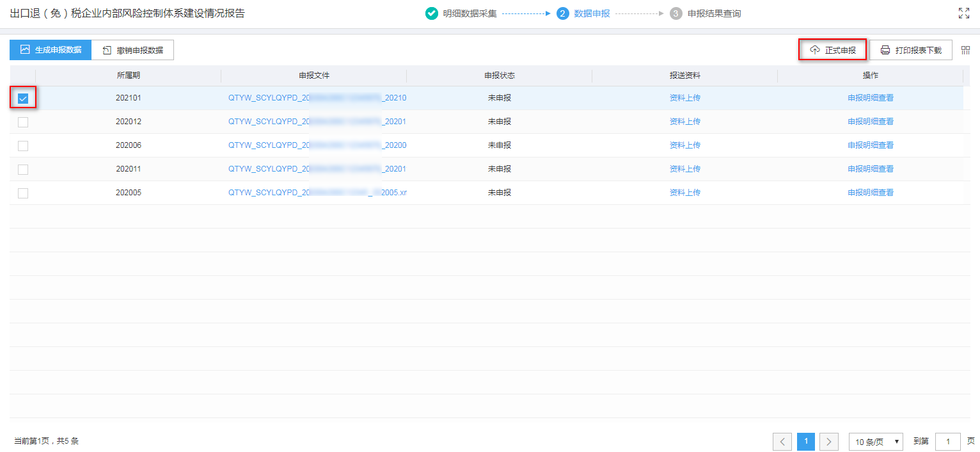Click 资料上传 in 202005 row
The width and height of the screenshot is (980, 452).
coord(685,193)
